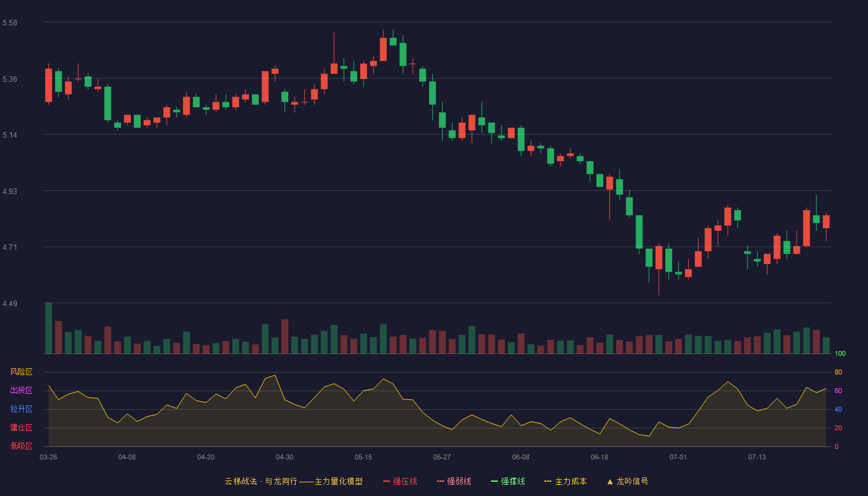Click the 4.49 price axis label
Viewport: 868px width, 496px height.
tap(10, 304)
